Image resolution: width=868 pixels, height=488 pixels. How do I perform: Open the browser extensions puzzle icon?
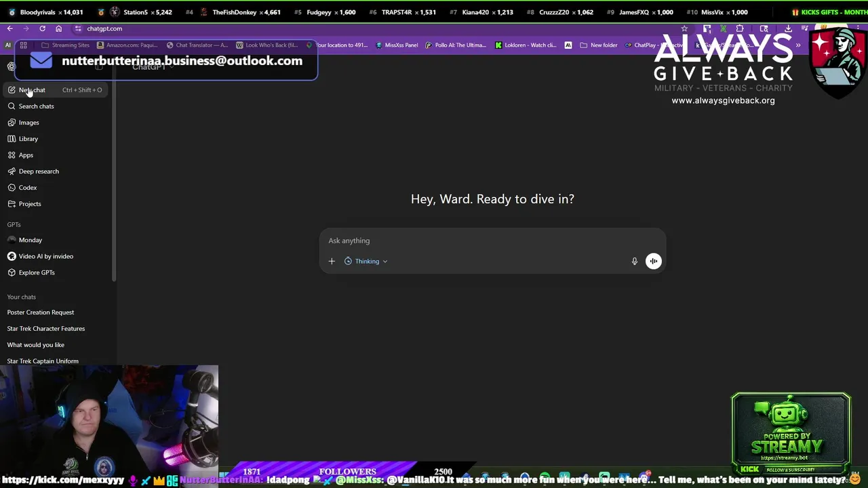pyautogui.click(x=740, y=28)
